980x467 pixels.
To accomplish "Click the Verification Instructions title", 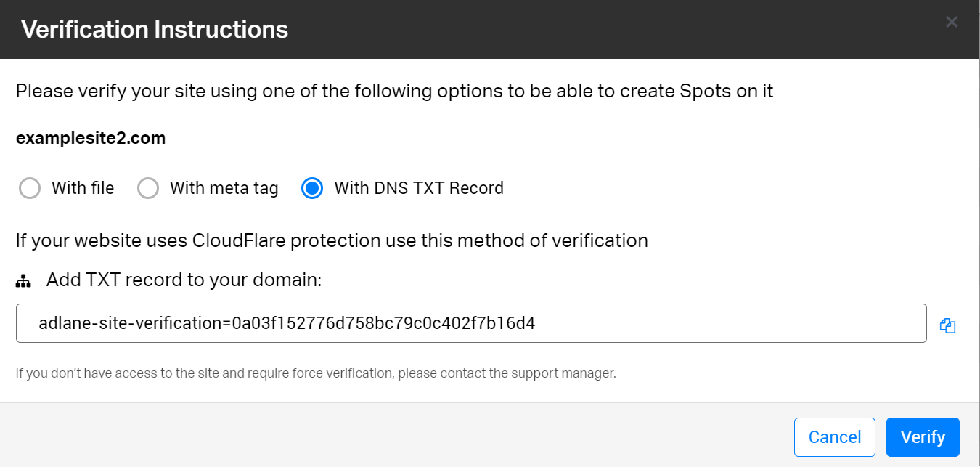I will 155,30.
